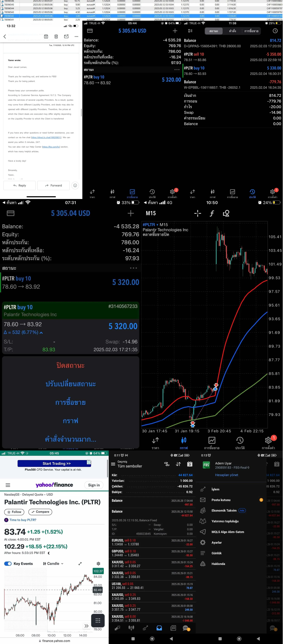Viewport: 283px width, 644px height.
Task: Open the Candle chart type dropdown
Action: click(53, 563)
